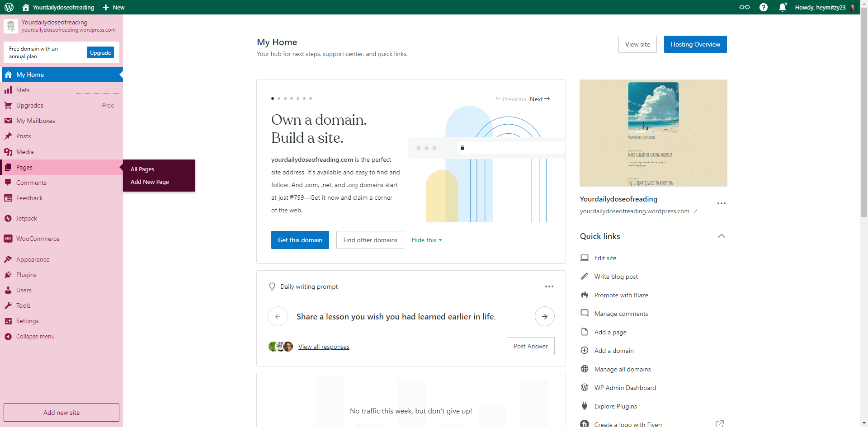Click the My Mailboxes envelope icon
The width and height of the screenshot is (868, 427).
click(8, 121)
